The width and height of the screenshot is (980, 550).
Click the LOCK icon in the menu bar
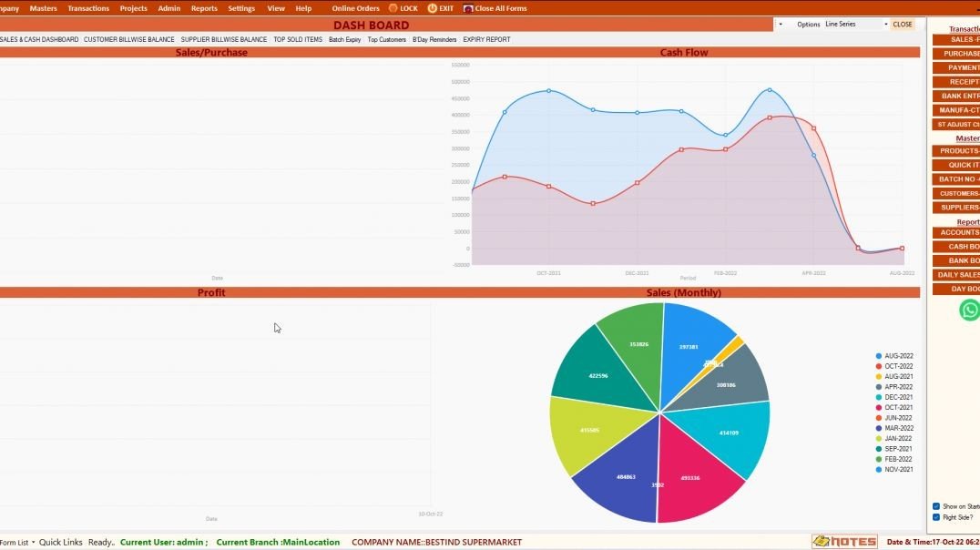[393, 8]
